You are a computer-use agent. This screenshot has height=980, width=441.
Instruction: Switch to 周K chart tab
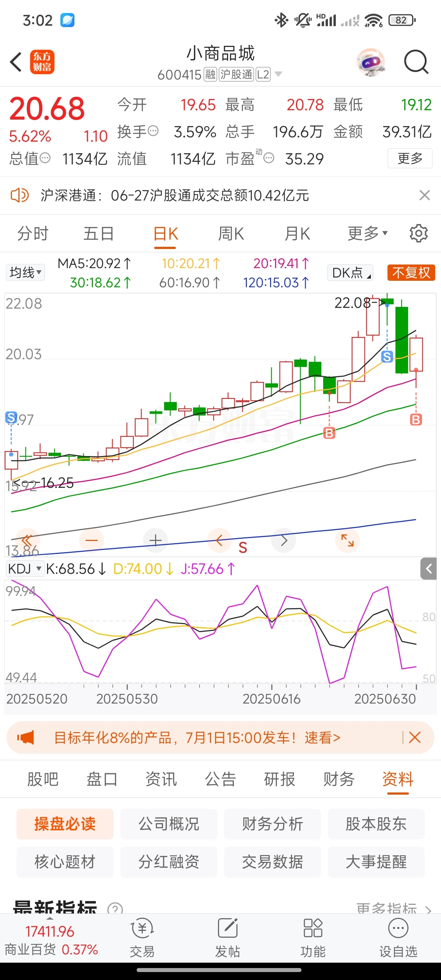pyautogui.click(x=231, y=233)
